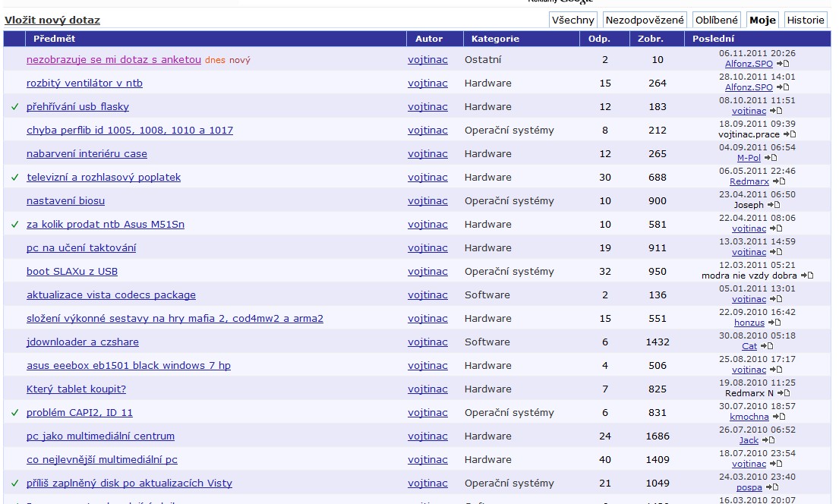
Task: Open thread asus eeebox eb1501 black windows 7 hp
Action: coord(129,366)
